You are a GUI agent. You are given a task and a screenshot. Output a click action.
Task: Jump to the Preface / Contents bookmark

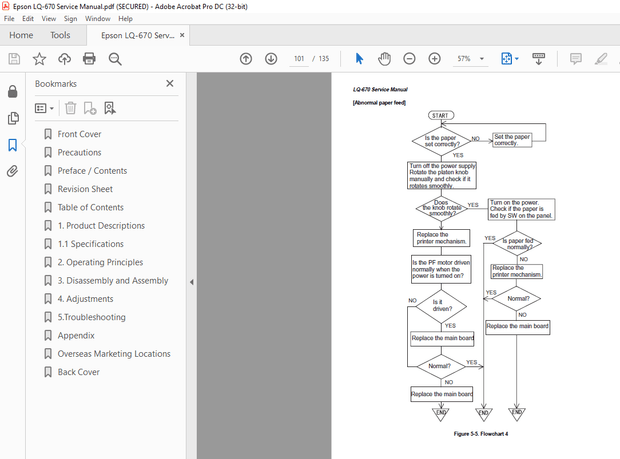pyautogui.click(x=92, y=171)
